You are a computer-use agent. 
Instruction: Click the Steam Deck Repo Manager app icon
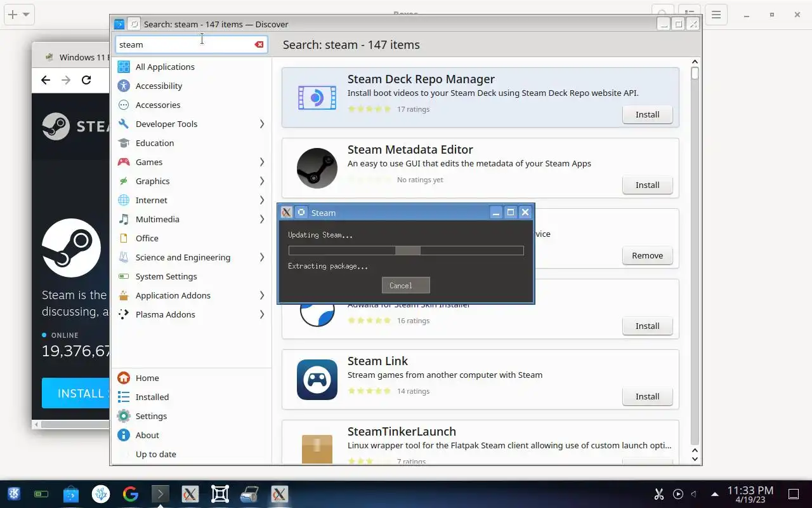click(317, 98)
